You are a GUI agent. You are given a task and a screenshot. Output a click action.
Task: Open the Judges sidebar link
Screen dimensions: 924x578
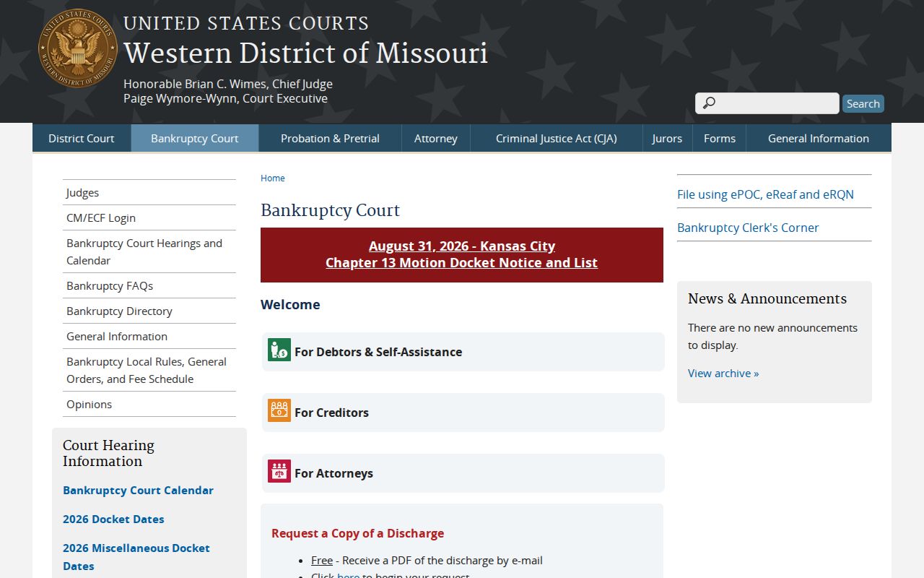pyautogui.click(x=149, y=192)
